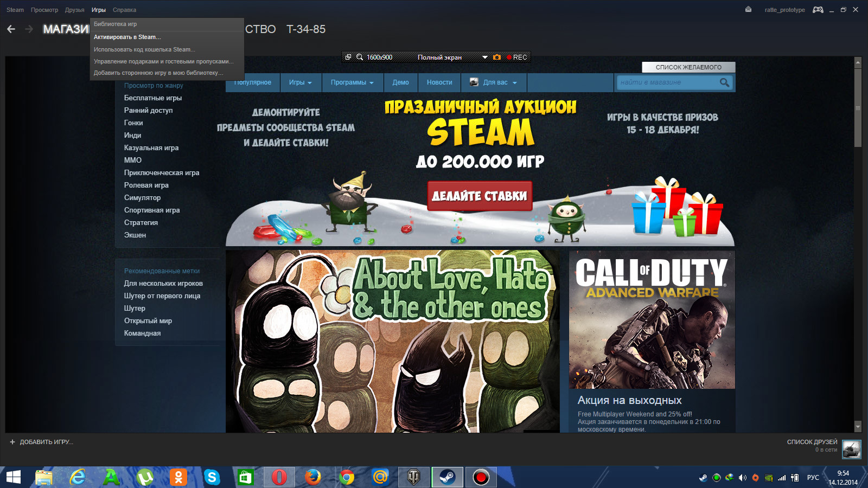Click the recorder window-select icon

point(348,57)
